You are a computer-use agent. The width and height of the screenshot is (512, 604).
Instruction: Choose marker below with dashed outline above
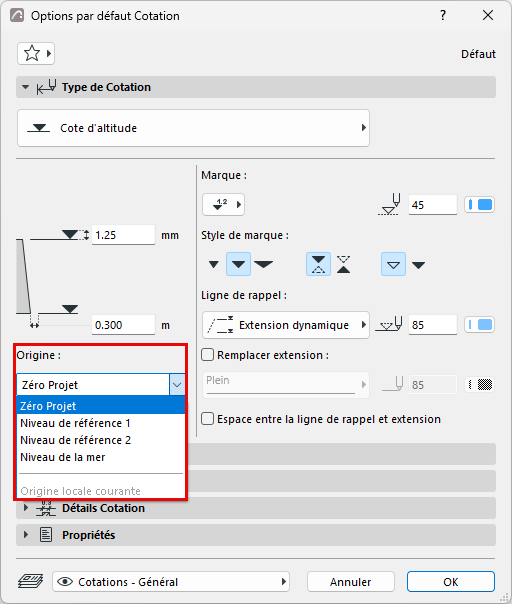[343, 264]
